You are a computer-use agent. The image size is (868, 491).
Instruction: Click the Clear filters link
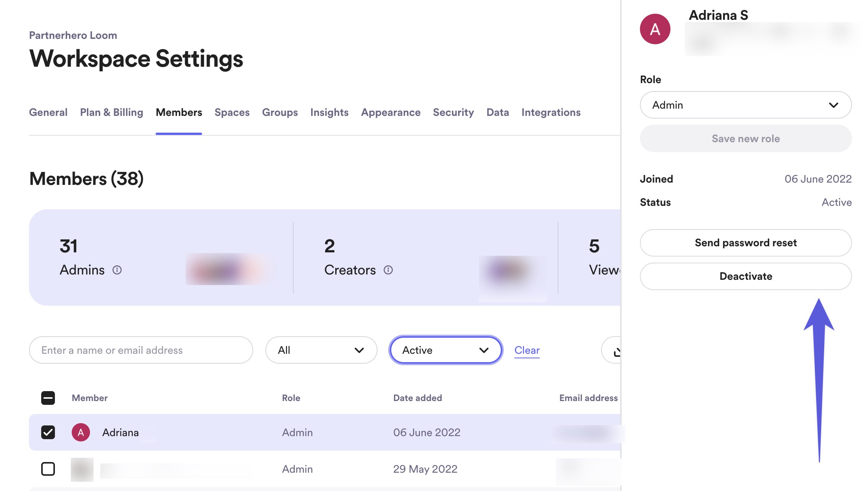click(x=527, y=350)
